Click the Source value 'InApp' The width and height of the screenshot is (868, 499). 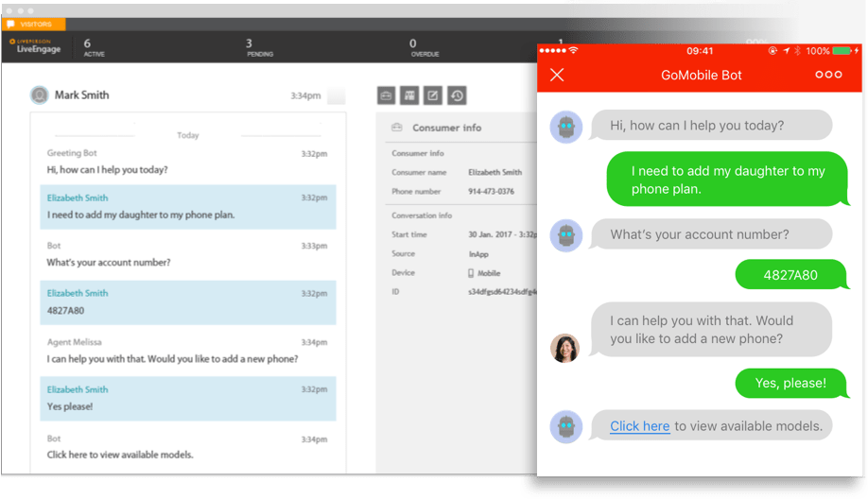coord(478,254)
